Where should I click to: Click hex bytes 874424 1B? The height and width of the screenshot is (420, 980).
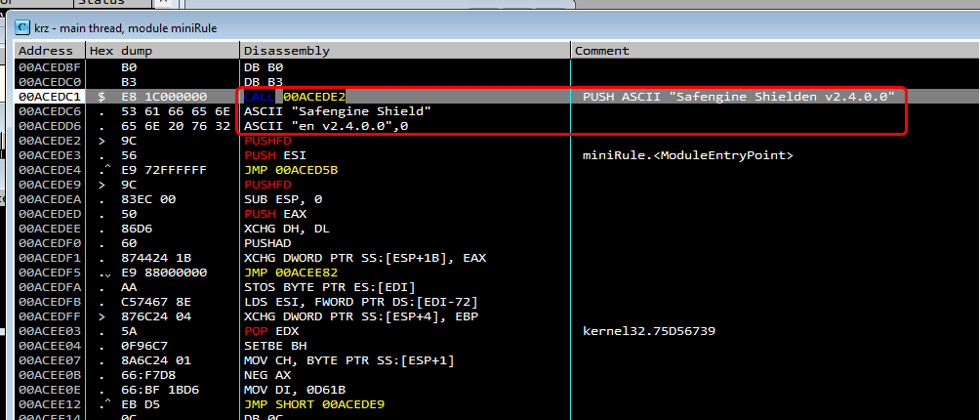[x=155, y=258]
